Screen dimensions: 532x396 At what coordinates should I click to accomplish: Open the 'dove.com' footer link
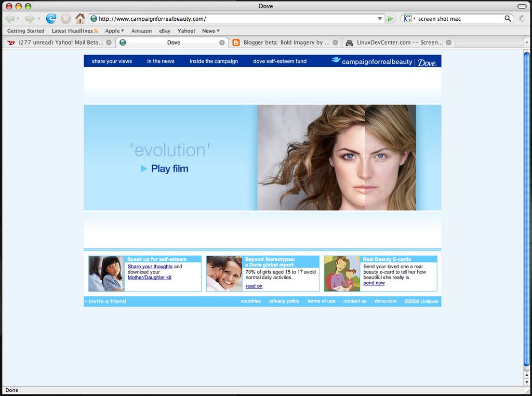point(385,301)
